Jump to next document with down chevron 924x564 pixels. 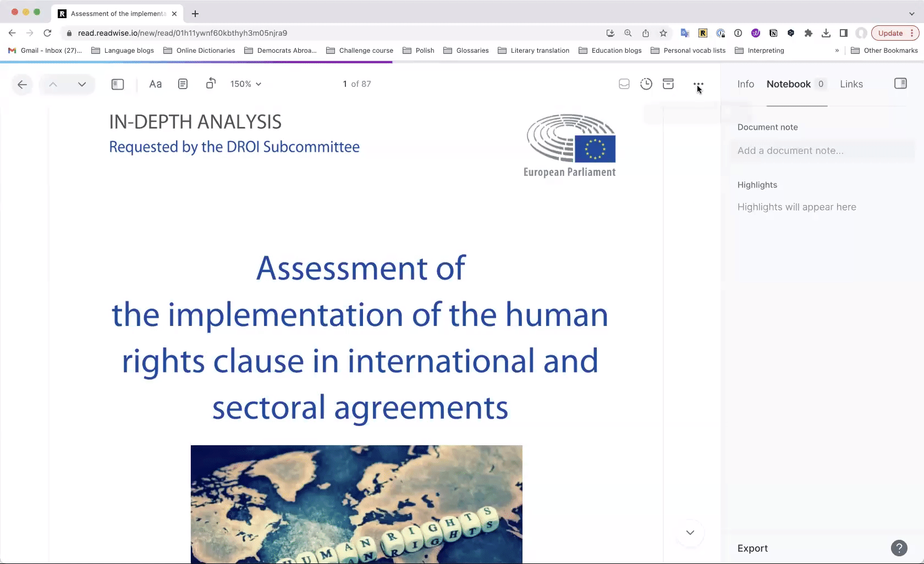pyautogui.click(x=82, y=84)
